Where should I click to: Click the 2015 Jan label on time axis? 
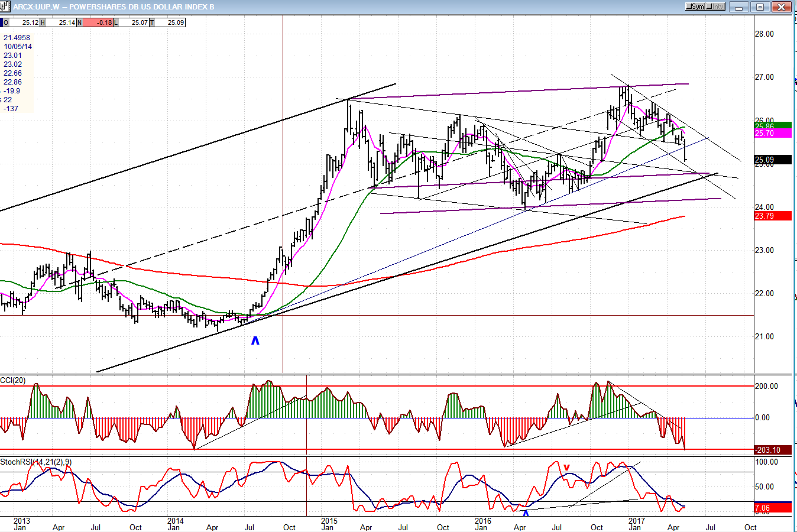[329, 524]
